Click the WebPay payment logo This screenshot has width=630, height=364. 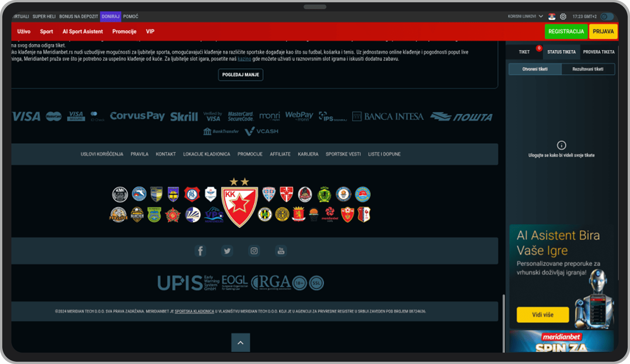(299, 116)
